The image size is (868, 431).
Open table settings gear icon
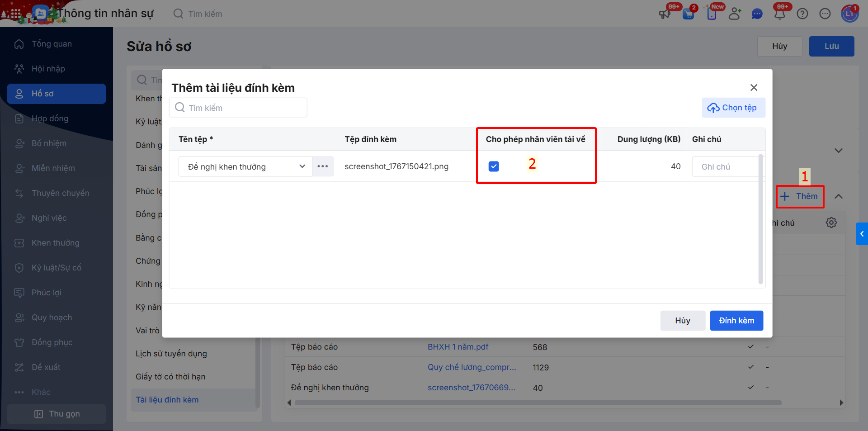pos(831,223)
